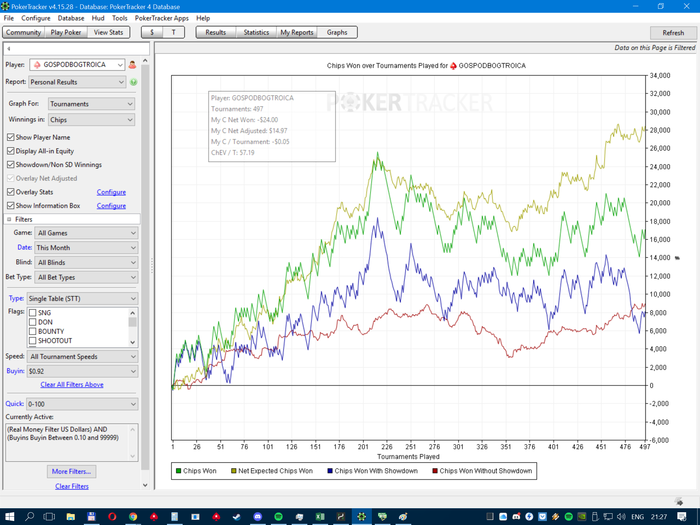Open Opera browser from the taskbar
The height and width of the screenshot is (525, 700).
[112, 517]
